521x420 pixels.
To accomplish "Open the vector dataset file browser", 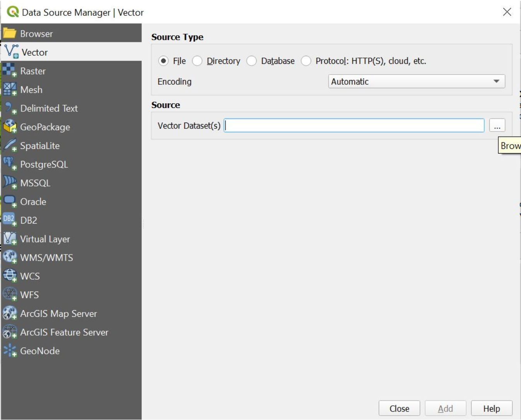I will click(497, 125).
